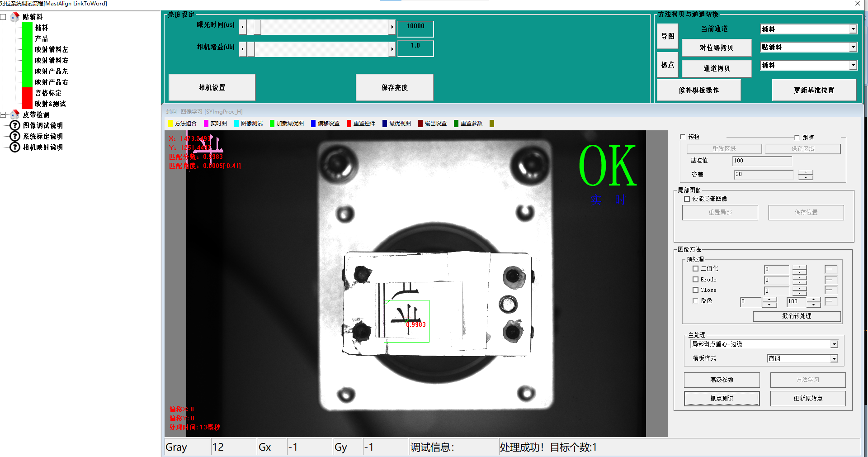
Task: Click the 曝光时间 slider right arrow
Action: 392,27
